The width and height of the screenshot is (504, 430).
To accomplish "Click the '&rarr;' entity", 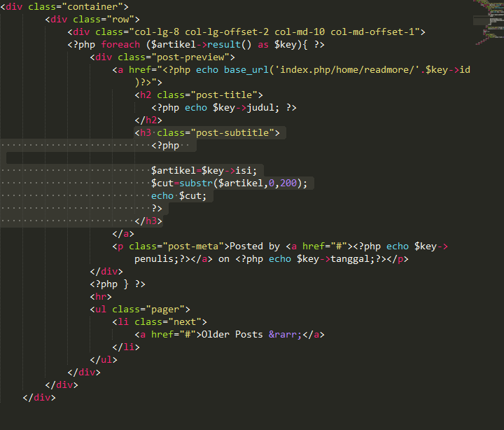I will [x=285, y=335].
